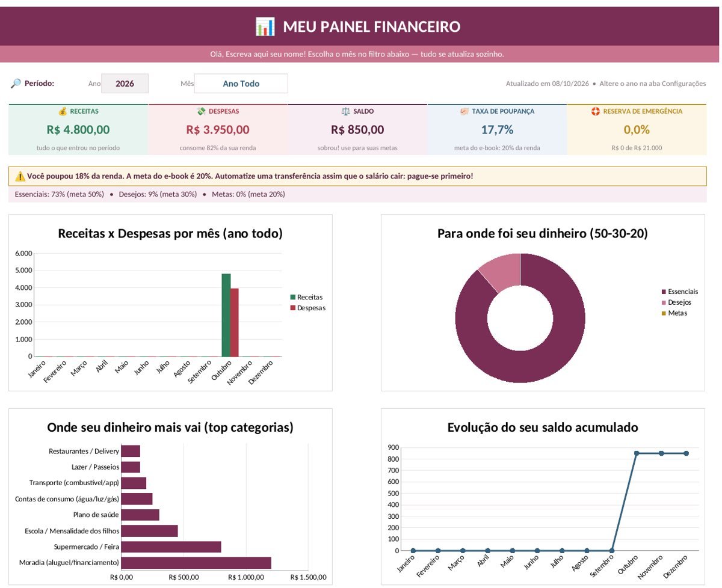Click the red Despesas legend swatch
The width and height of the screenshot is (722, 588).
293,308
